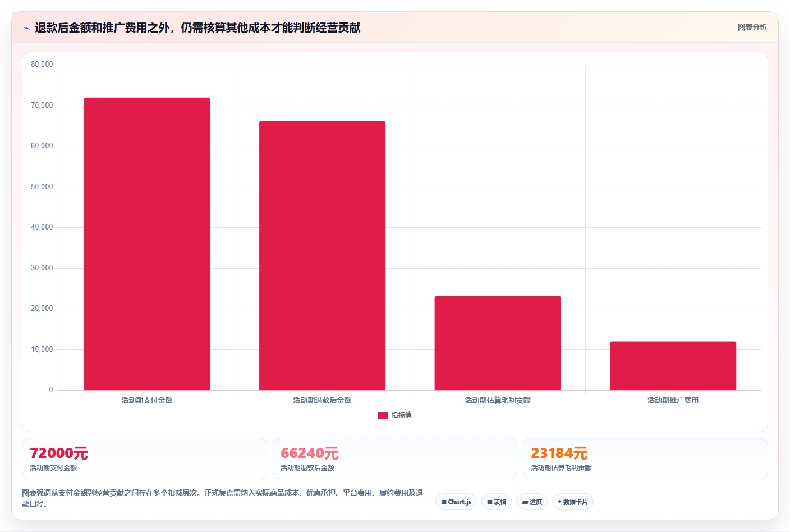This screenshot has height=532, width=790.
Task: Toggle the 指标值 legend color swatch
Action: (x=383, y=415)
